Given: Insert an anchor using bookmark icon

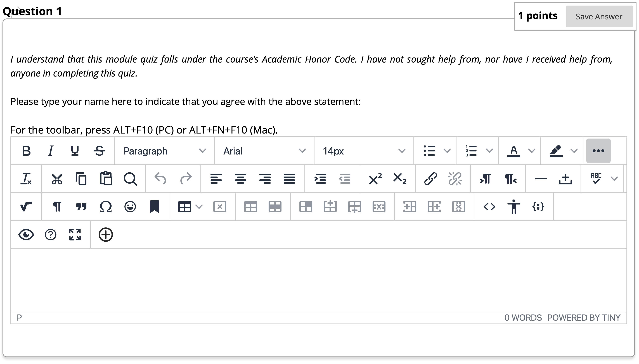Looking at the screenshot, I should (154, 207).
